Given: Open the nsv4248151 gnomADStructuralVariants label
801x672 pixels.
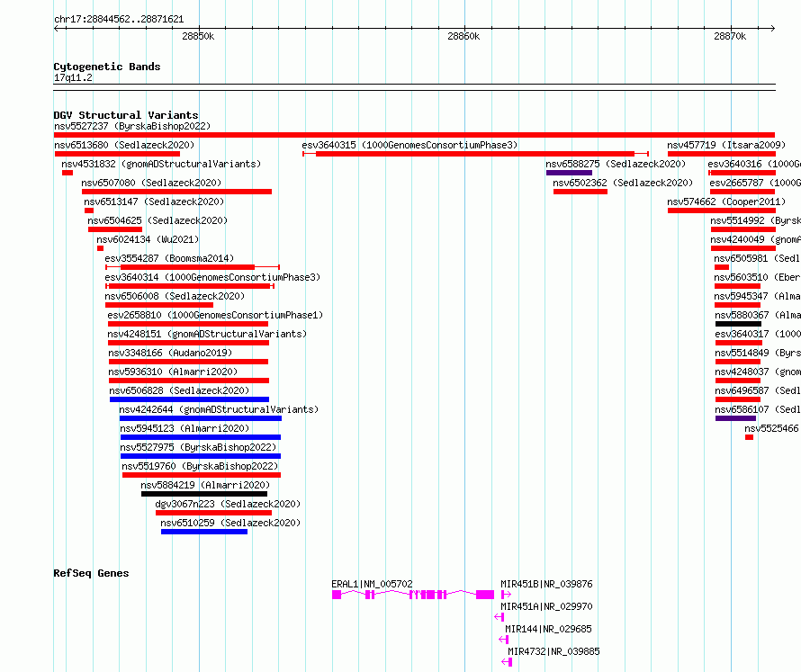Looking at the screenshot, I should tap(207, 334).
